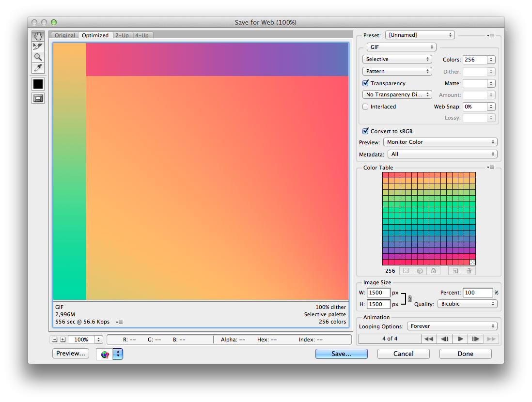Select the transparent swatch in the Color Table

[x=472, y=262]
